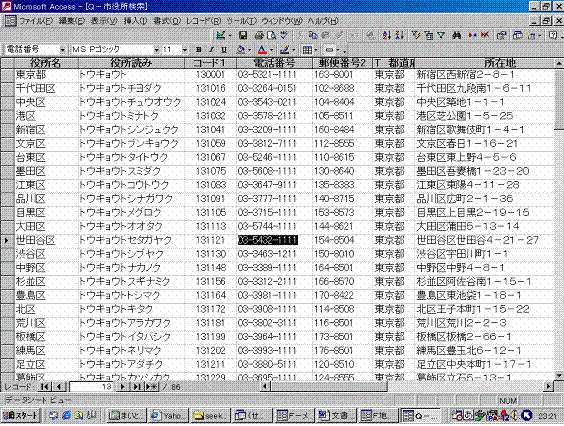This screenshot has height=426, width=564.
Task: Go to previous record navigation button
Action: (59, 387)
